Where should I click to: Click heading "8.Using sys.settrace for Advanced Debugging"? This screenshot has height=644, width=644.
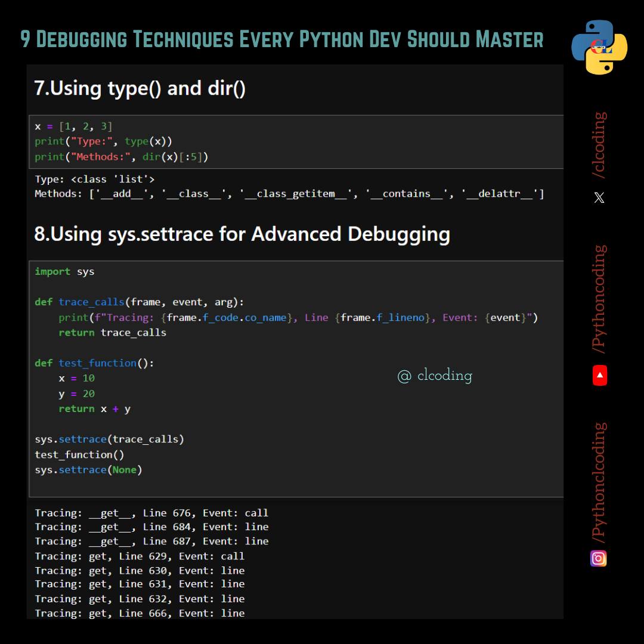[x=242, y=234]
